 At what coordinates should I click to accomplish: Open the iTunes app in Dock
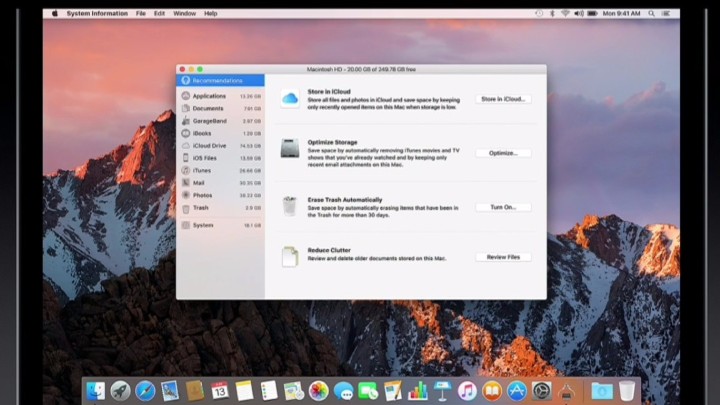pyautogui.click(x=467, y=391)
